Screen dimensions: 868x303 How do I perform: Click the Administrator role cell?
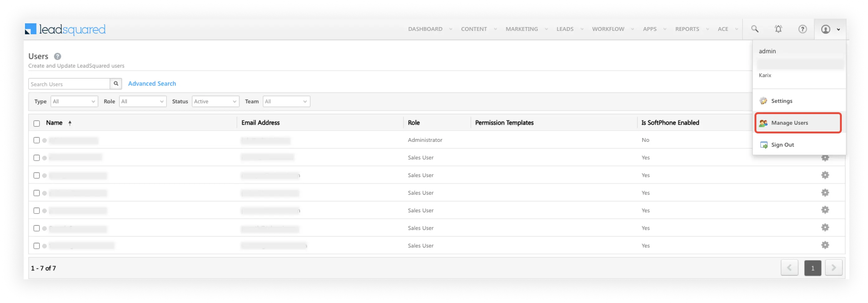click(425, 140)
